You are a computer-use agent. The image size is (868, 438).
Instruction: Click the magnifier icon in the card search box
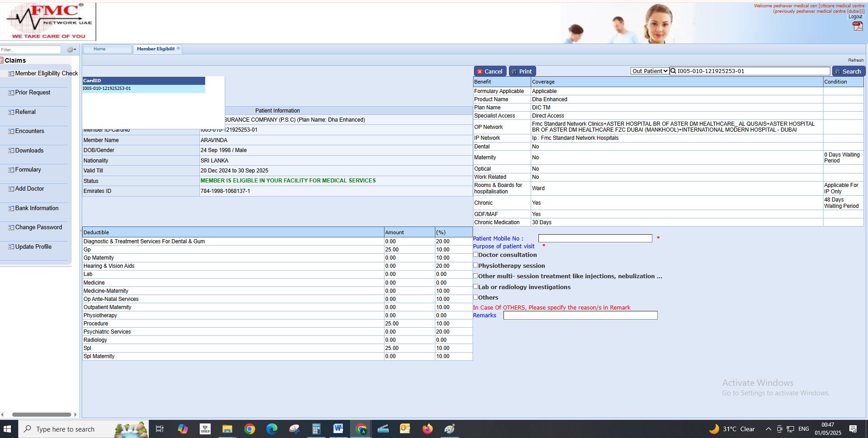coord(674,71)
